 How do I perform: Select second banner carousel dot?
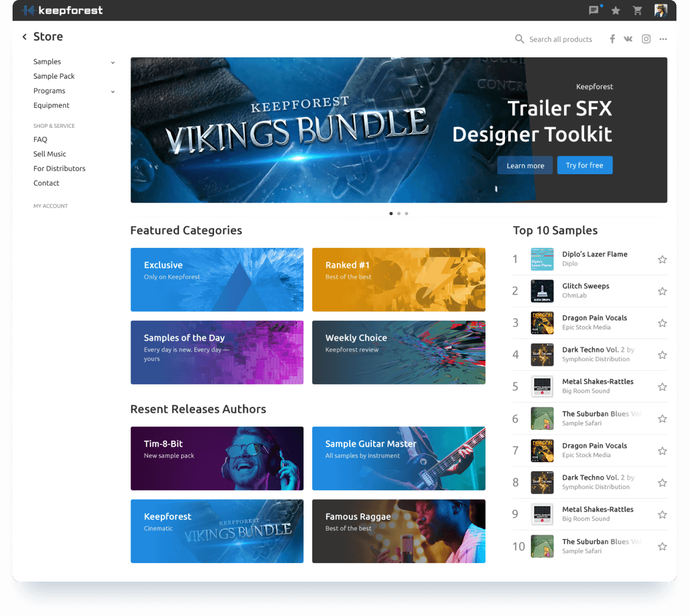[399, 214]
